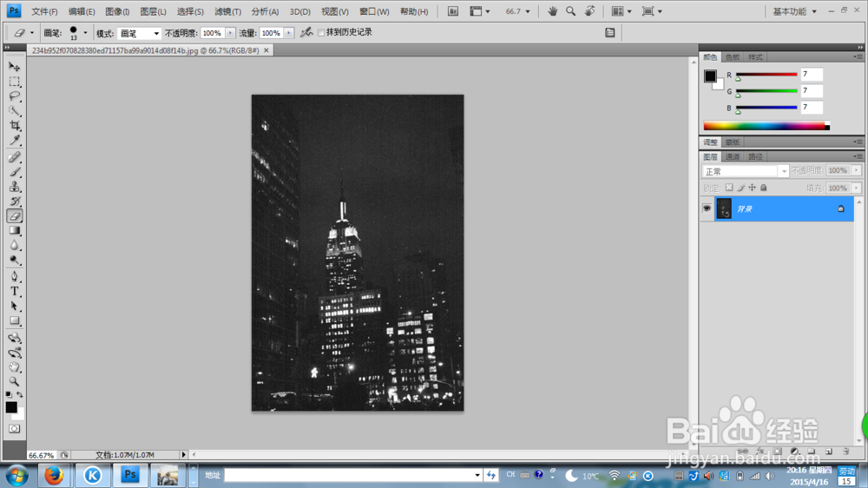868x488 pixels.
Task: Select the Horizontal Type tool
Action: [15, 292]
